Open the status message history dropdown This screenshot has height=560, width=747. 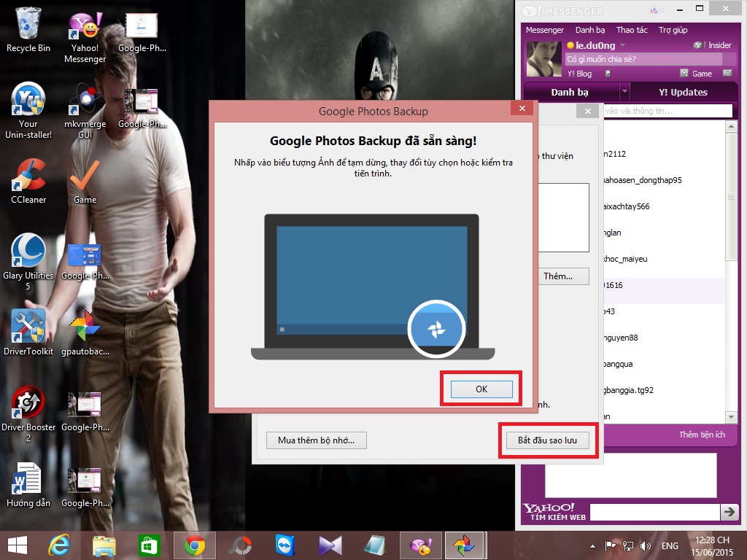728,60
